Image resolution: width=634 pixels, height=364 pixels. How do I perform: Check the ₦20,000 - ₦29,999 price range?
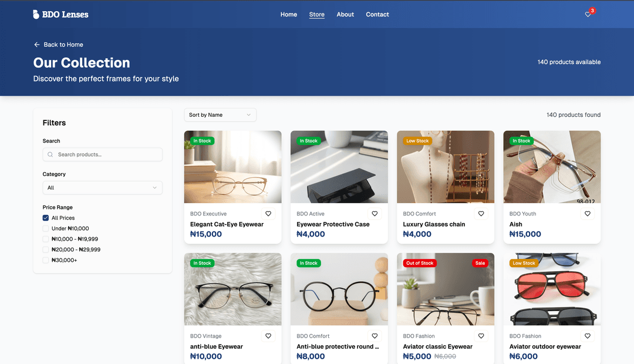(46, 250)
